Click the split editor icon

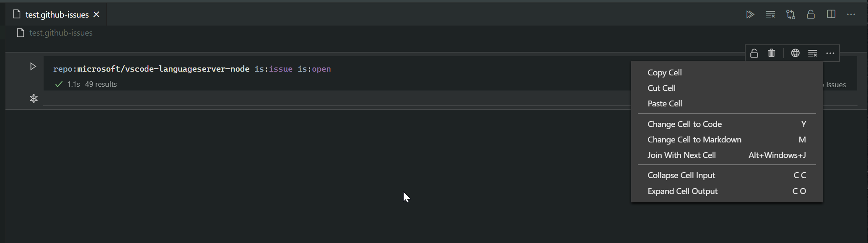click(x=831, y=14)
